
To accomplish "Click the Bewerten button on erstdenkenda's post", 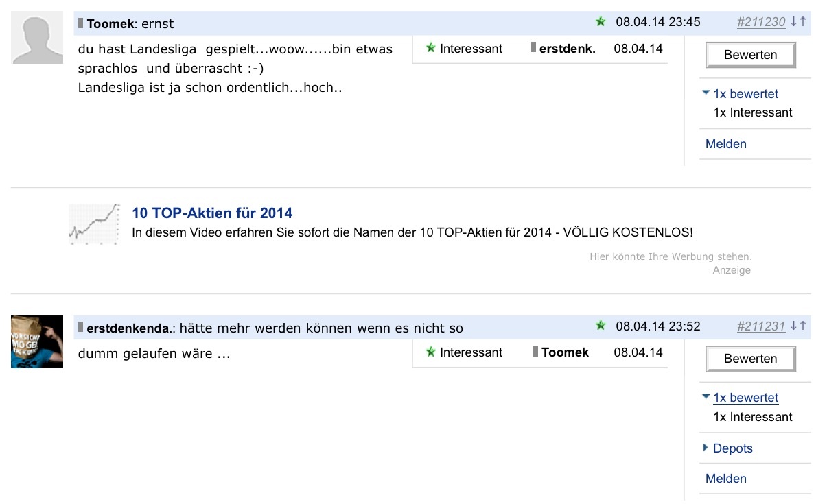I will [x=750, y=358].
